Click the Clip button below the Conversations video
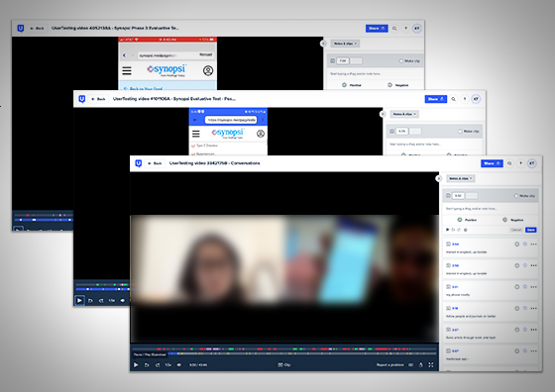The image size is (555, 392). [284, 365]
